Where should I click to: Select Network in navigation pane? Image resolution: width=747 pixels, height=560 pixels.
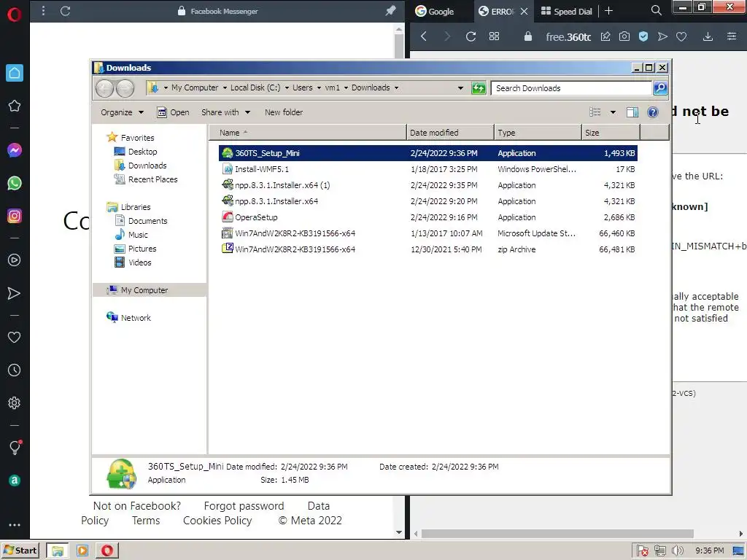point(128,318)
